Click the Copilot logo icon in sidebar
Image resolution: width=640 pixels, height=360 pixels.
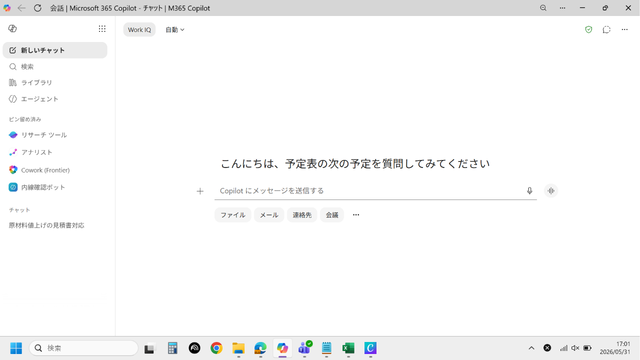pyautogui.click(x=13, y=29)
